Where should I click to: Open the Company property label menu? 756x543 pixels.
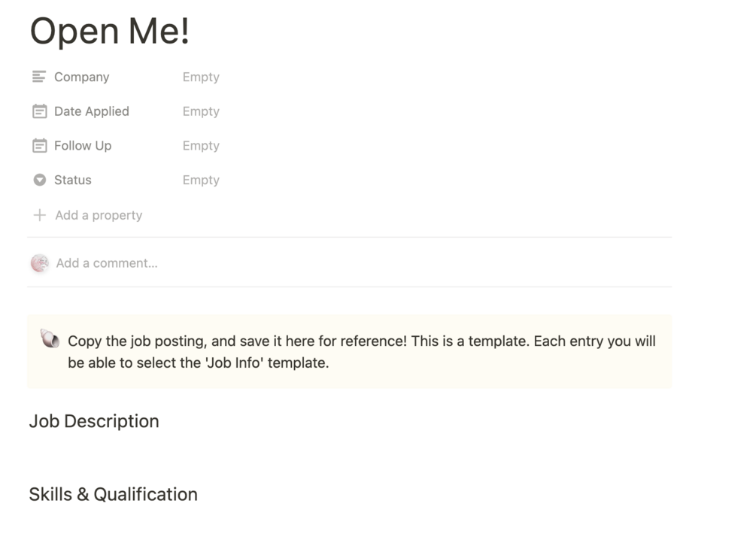click(81, 77)
